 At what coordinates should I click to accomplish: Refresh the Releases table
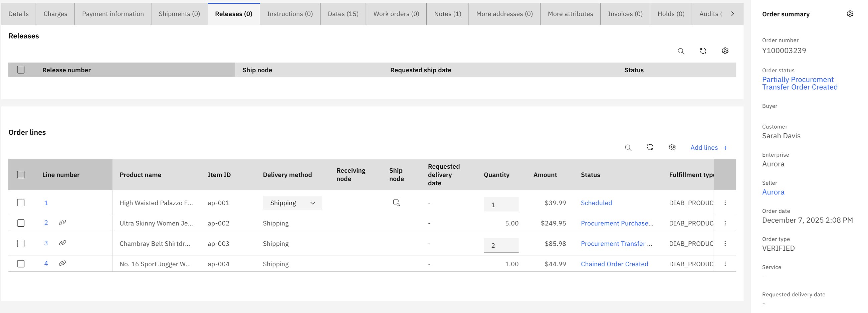pyautogui.click(x=703, y=51)
